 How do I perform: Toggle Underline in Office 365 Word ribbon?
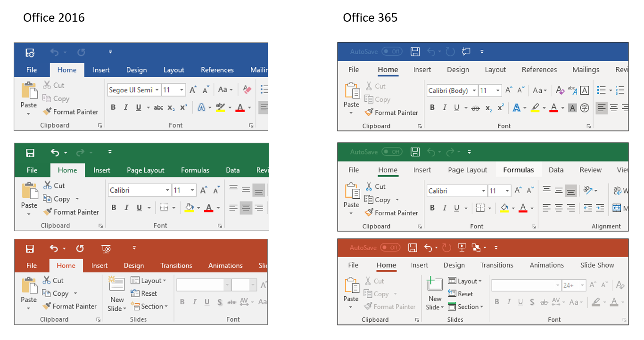[457, 108]
